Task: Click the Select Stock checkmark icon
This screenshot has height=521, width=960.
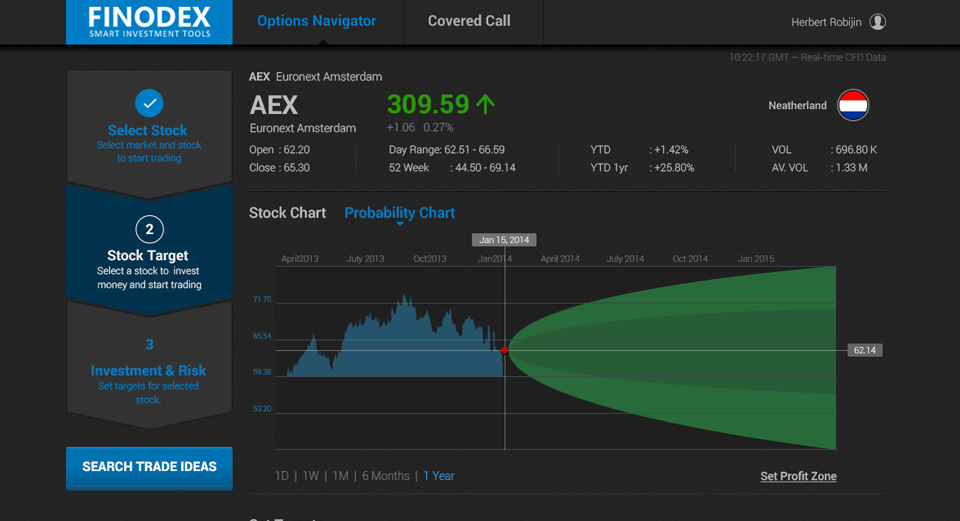Action: point(149,103)
